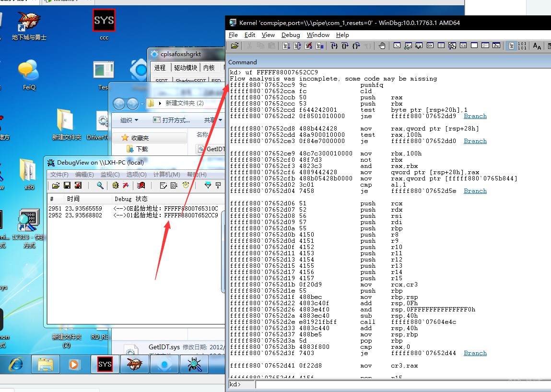Open WinDbg Help menu

342,35
